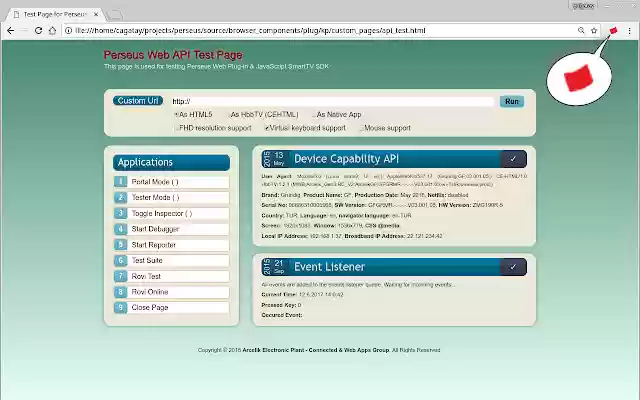Select the As HTML5 radio option
The image size is (640, 400).
[176, 115]
